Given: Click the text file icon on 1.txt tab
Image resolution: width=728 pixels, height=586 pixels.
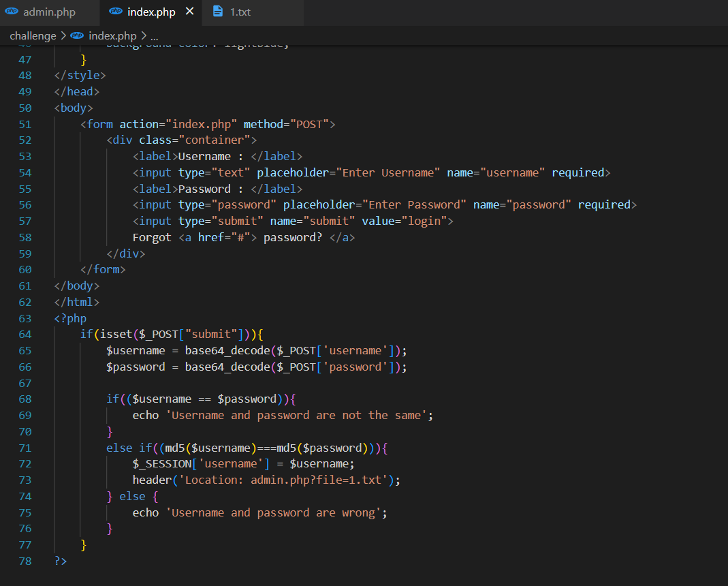Looking at the screenshot, I should tap(217, 12).
